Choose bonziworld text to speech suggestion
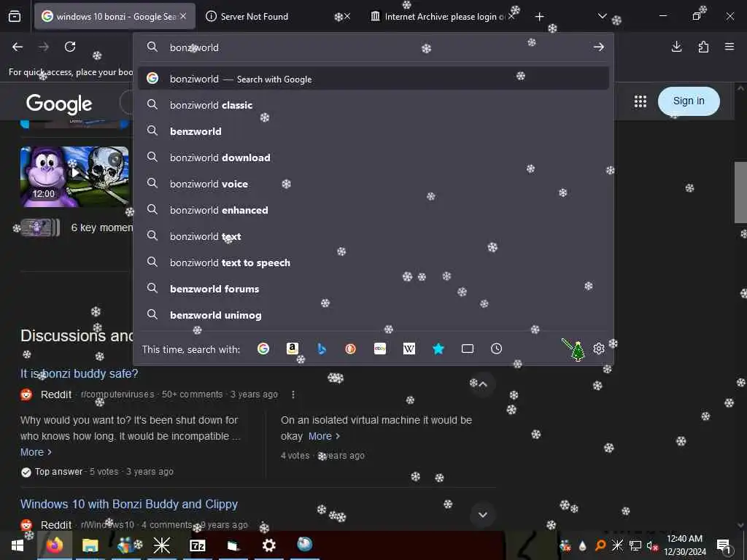 [373, 262]
